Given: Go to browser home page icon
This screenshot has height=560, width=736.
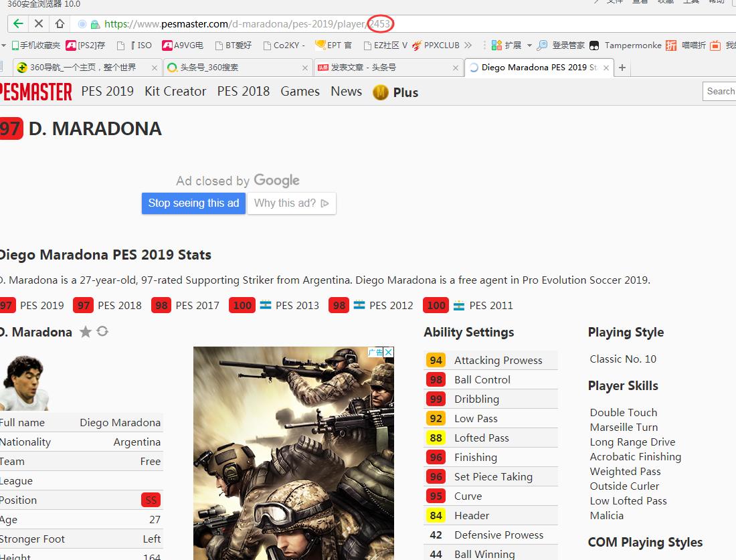Looking at the screenshot, I should coord(60,24).
